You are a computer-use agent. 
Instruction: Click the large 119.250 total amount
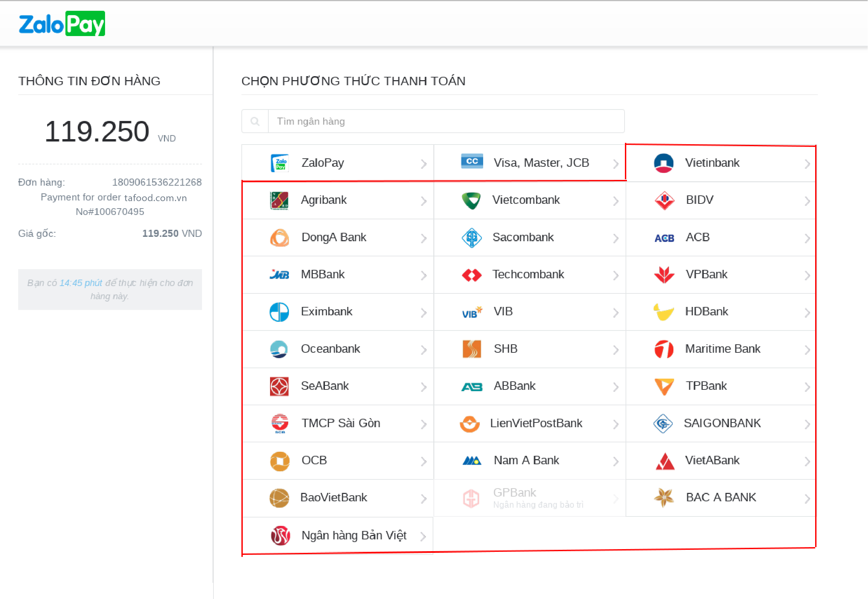coord(97,131)
